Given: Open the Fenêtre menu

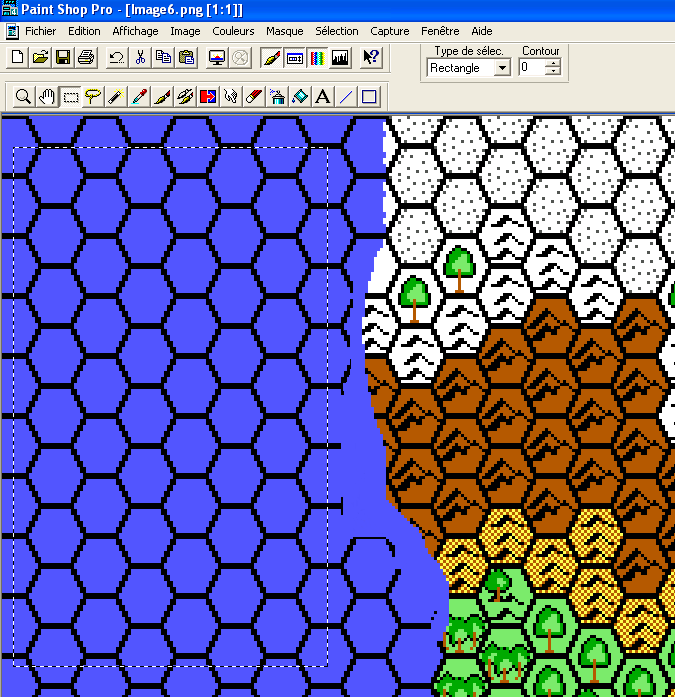Looking at the screenshot, I should click(x=440, y=31).
